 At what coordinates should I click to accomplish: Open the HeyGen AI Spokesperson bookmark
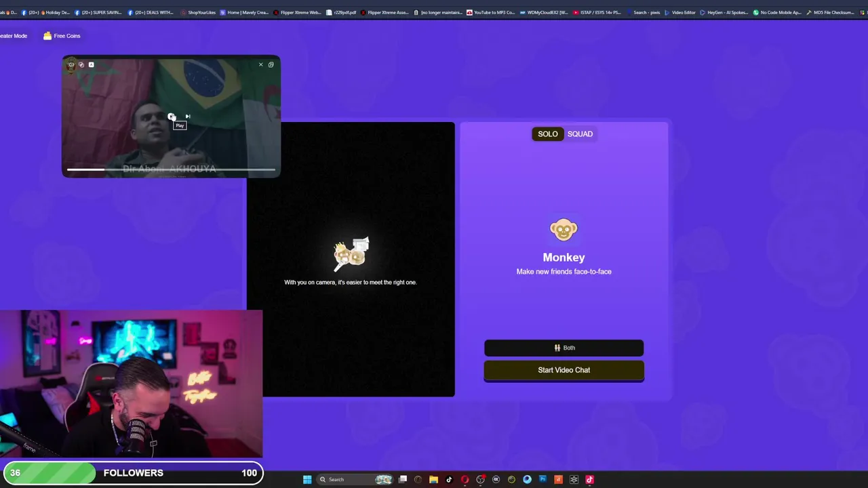point(724,12)
